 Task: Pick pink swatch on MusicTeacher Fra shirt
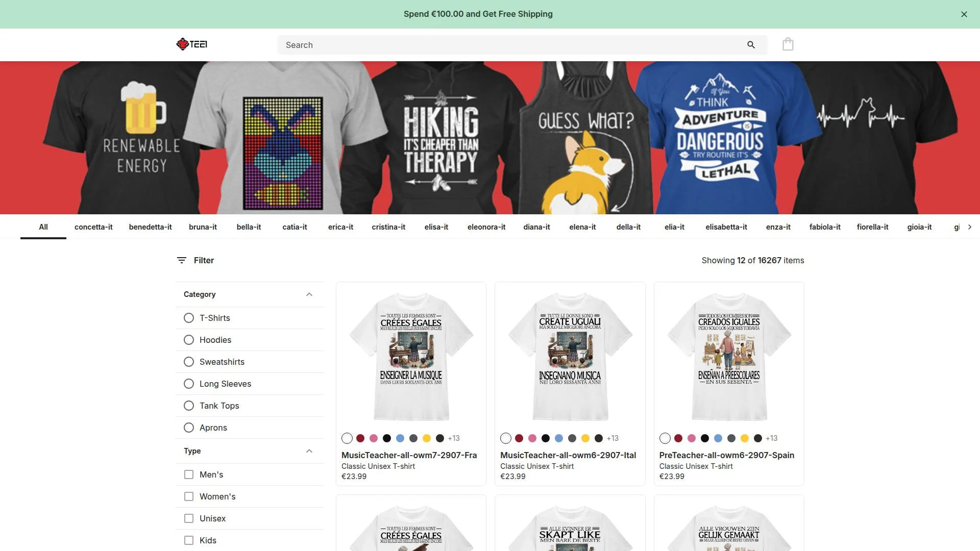pos(374,438)
